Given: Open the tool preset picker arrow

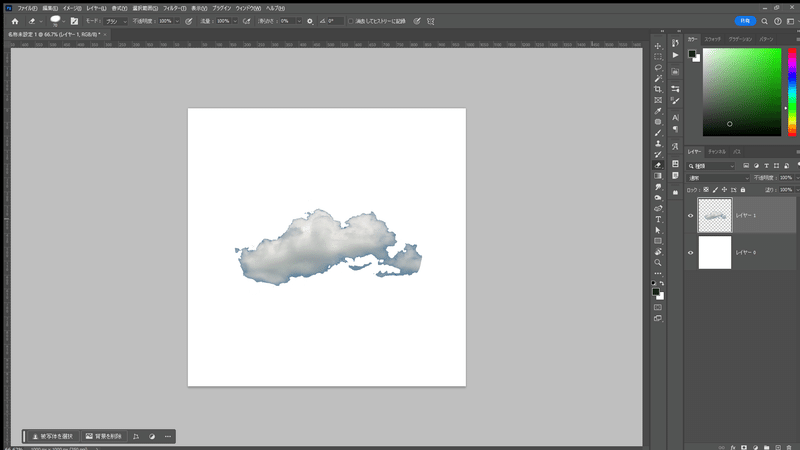Looking at the screenshot, I should (41, 21).
